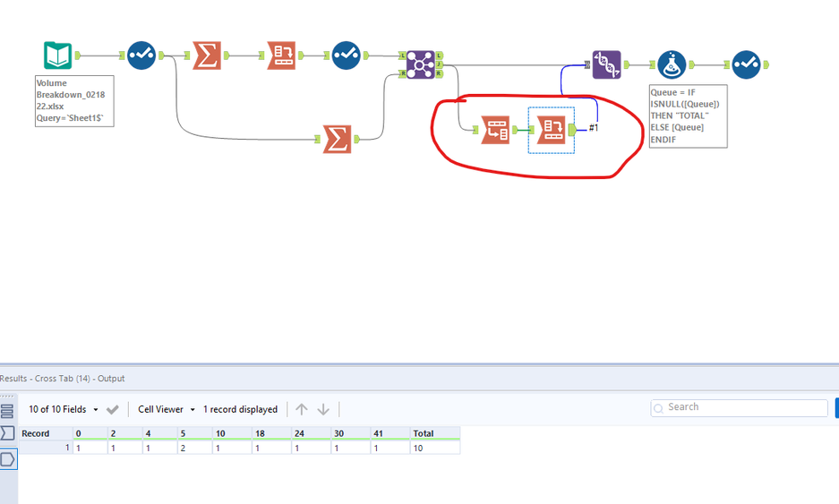Select the Input Data tool on canvas
The image size is (839, 504).
[58, 56]
